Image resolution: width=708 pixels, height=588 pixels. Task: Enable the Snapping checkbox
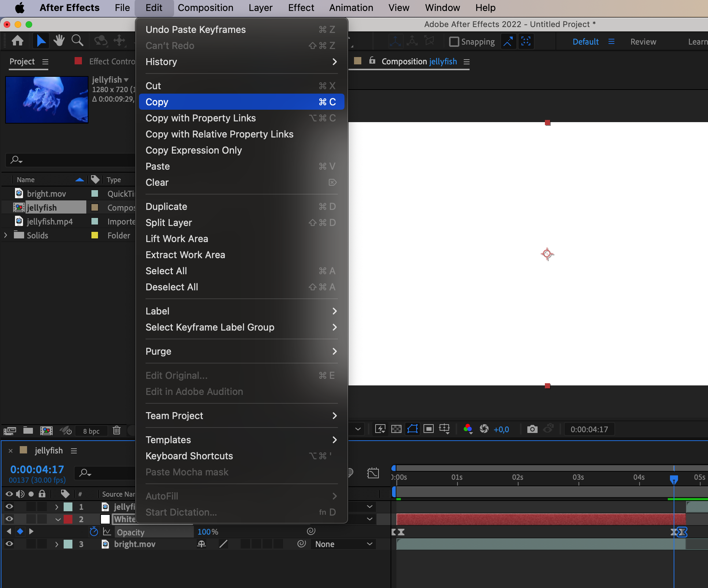click(454, 42)
